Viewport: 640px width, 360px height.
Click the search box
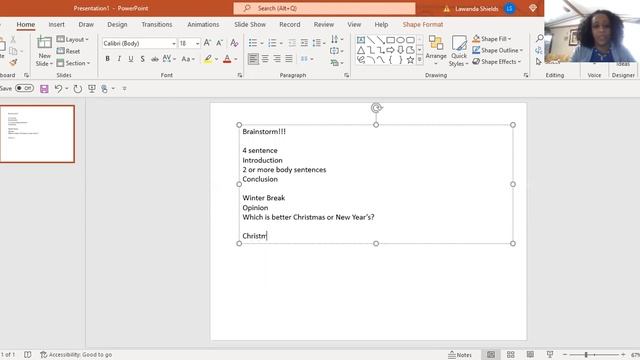(x=324, y=8)
